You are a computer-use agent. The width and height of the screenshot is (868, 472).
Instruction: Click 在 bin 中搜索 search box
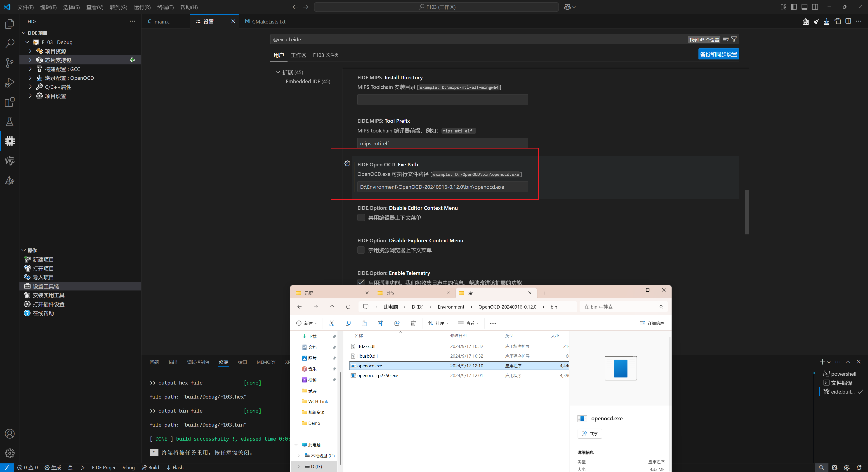click(x=623, y=307)
